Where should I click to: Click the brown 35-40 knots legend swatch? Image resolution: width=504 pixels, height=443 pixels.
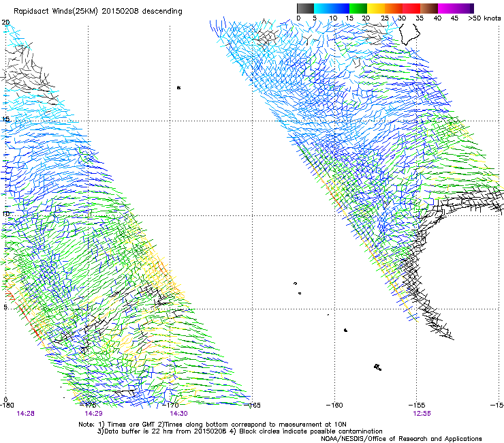coord(429,8)
